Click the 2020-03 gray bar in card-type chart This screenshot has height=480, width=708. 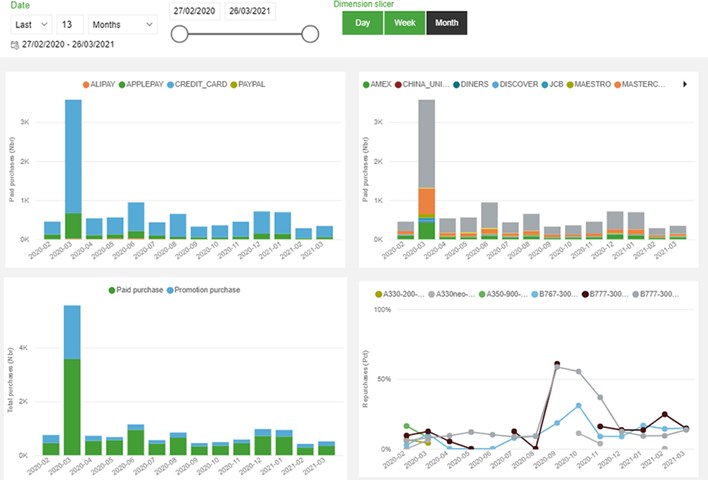(427, 143)
